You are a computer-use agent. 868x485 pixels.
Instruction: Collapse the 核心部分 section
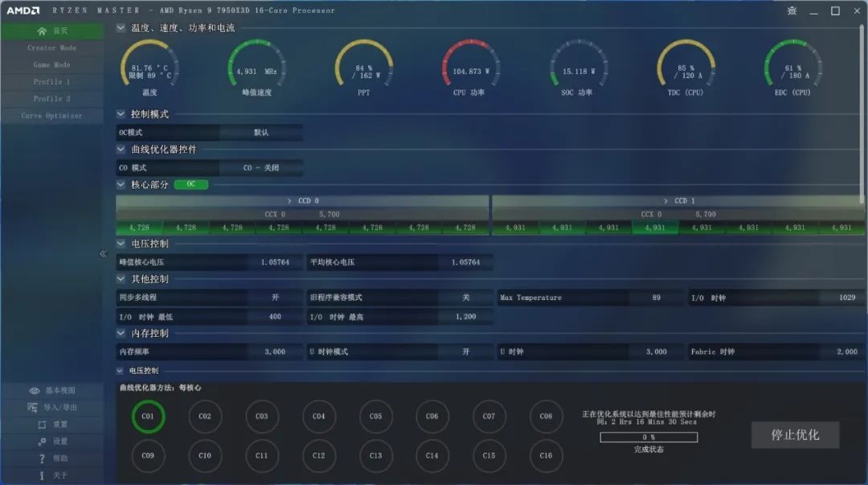tap(121, 184)
